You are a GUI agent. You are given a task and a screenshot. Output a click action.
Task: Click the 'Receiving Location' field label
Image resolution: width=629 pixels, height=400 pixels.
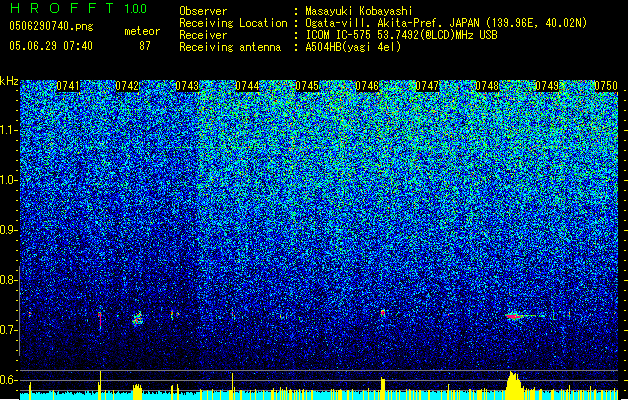pos(233,23)
